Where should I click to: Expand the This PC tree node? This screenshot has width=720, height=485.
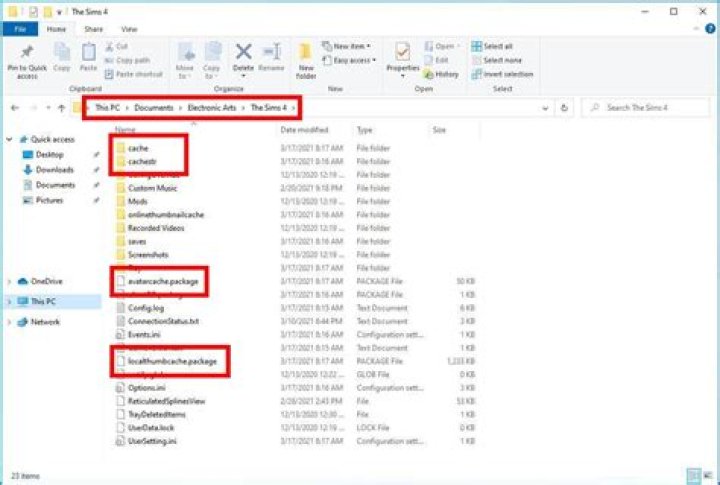tap(9, 302)
